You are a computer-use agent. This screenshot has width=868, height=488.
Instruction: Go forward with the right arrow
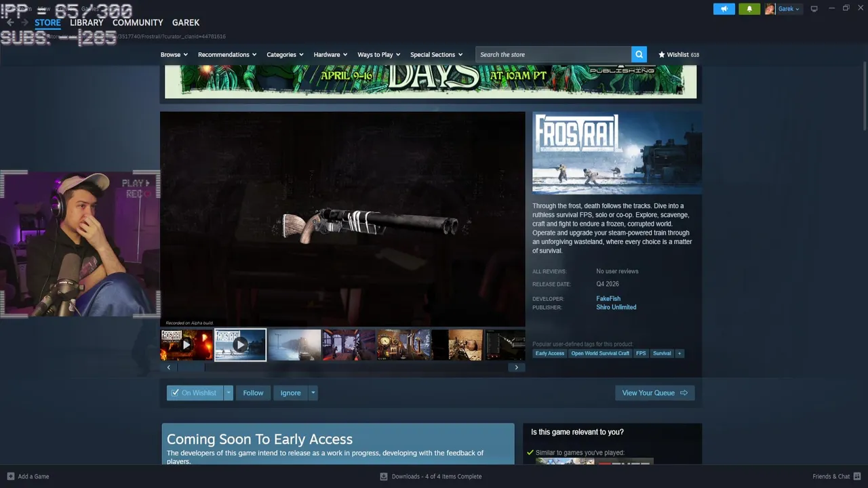pyautogui.click(x=25, y=22)
